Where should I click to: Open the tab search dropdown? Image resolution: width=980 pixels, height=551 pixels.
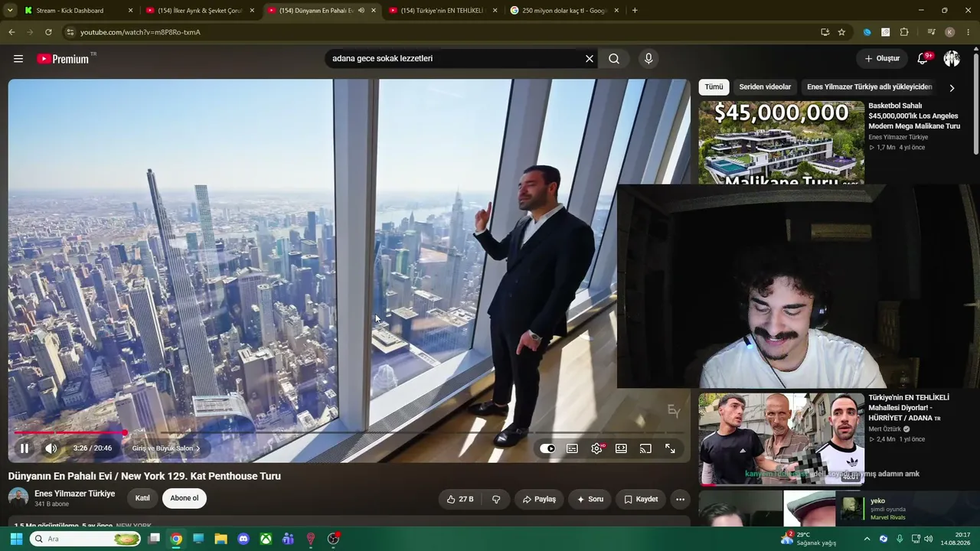pyautogui.click(x=10, y=11)
